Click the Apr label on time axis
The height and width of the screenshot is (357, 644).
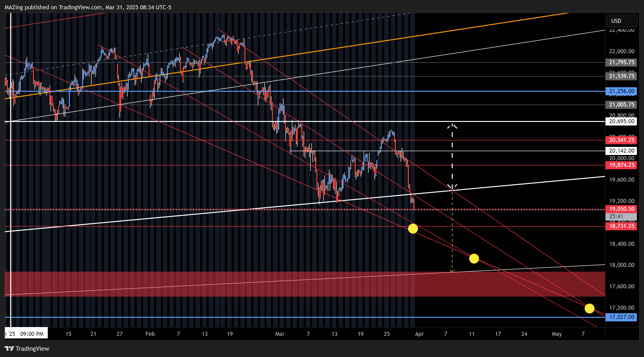click(419, 334)
